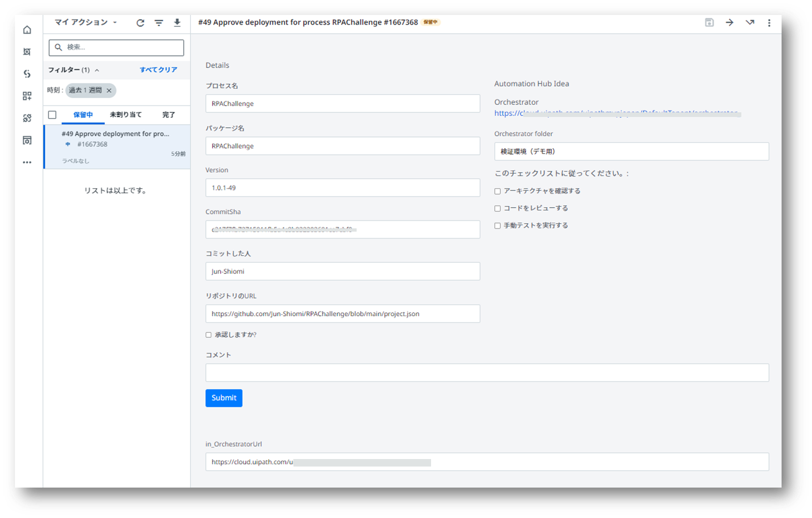The width and height of the screenshot is (812, 518).
Task: Expand the マイ アクション dropdown
Action: (86, 22)
